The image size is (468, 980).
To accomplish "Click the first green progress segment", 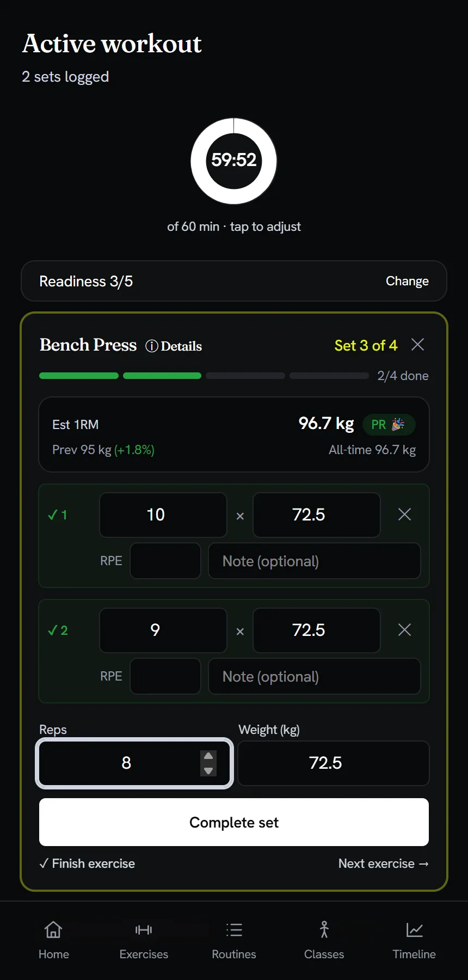I will click(79, 376).
